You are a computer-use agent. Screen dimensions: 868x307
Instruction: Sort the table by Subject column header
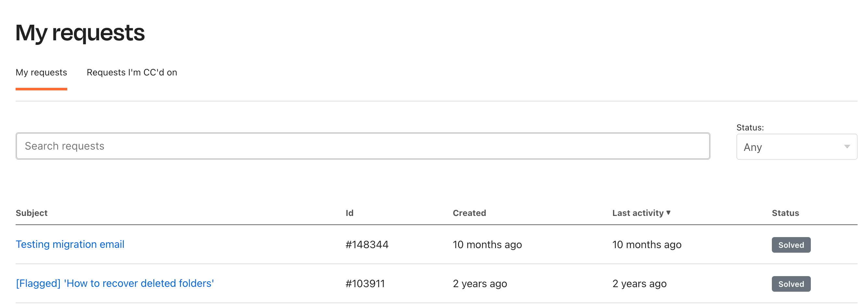32,213
